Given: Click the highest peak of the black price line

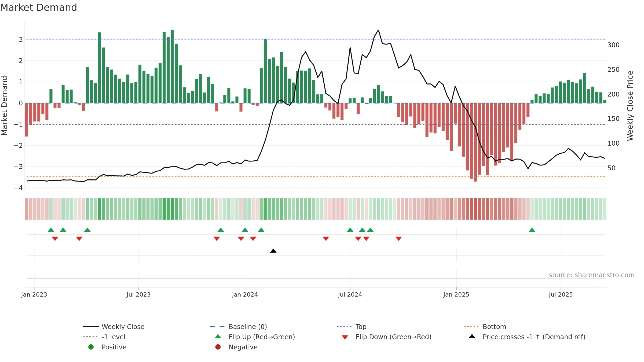Looking at the screenshot, I should point(378,30).
